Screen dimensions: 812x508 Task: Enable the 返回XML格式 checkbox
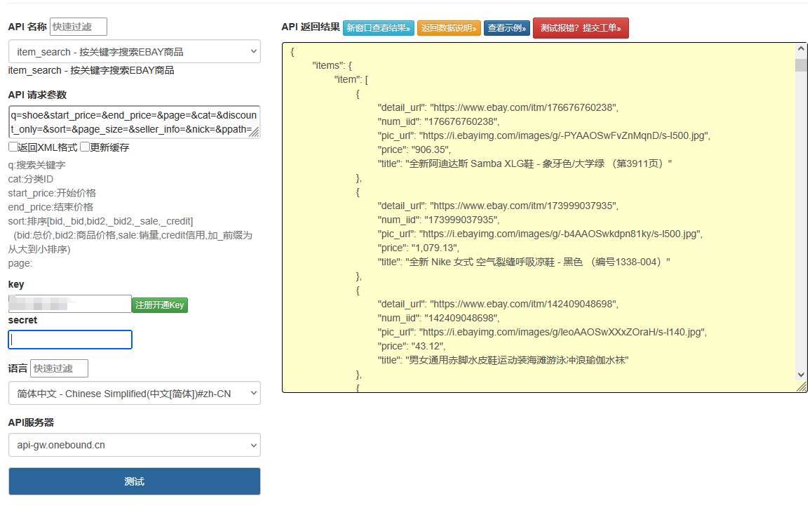tap(13, 147)
